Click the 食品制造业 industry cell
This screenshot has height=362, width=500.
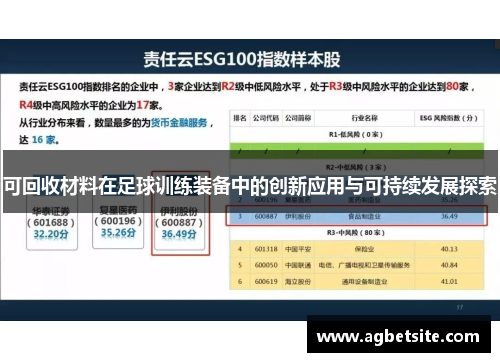click(x=364, y=216)
